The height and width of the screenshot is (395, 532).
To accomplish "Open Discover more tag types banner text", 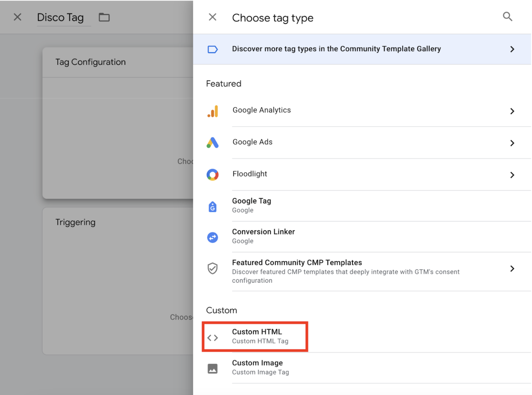I will pyautogui.click(x=336, y=49).
